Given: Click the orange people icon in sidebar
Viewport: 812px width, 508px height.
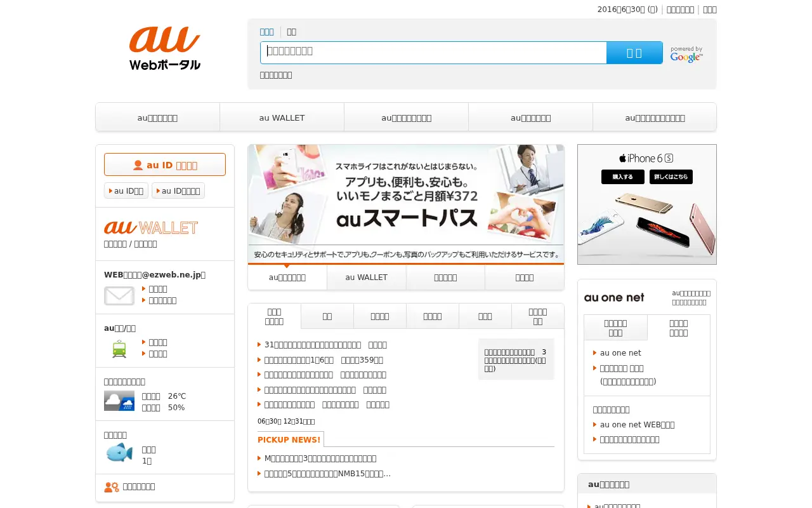Looking at the screenshot, I should [x=112, y=487].
